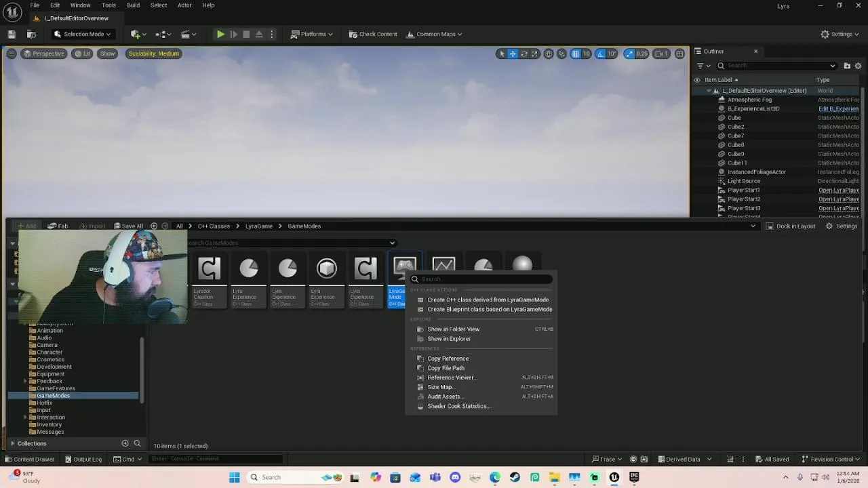Open grid snap size value 10
The image size is (868, 488).
[587, 54]
